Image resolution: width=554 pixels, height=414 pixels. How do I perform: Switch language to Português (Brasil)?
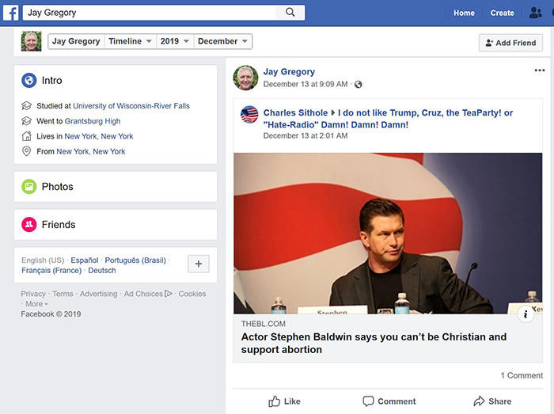[135, 260]
